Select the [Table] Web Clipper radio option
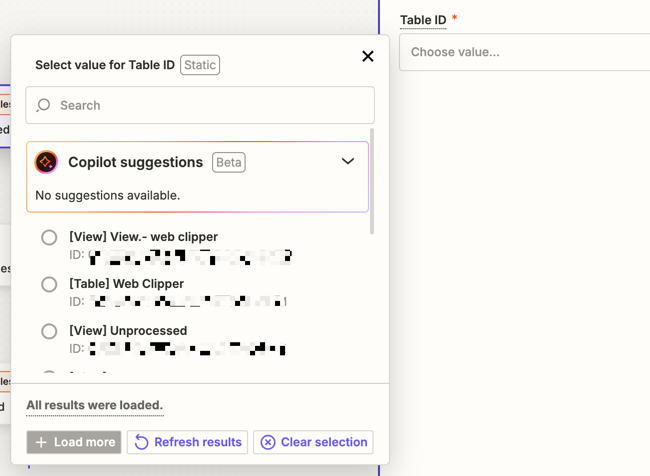 coord(49,285)
